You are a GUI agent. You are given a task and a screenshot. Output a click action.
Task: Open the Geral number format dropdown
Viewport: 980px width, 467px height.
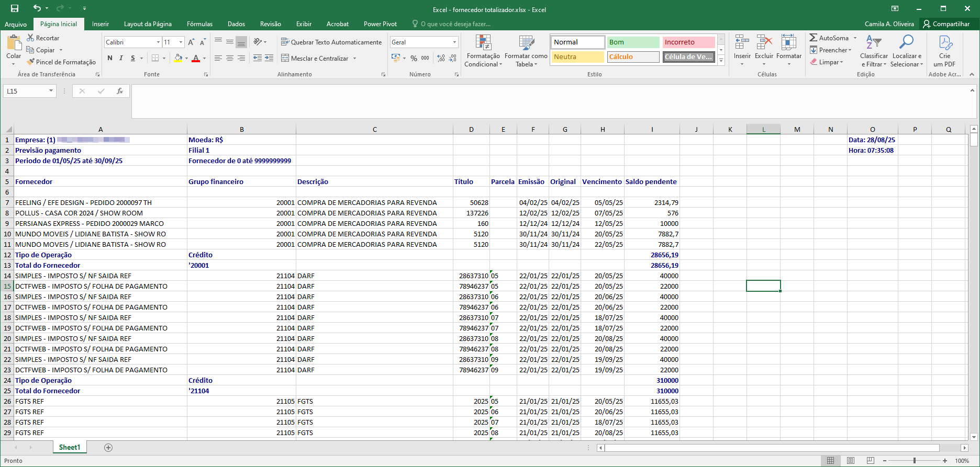454,42
